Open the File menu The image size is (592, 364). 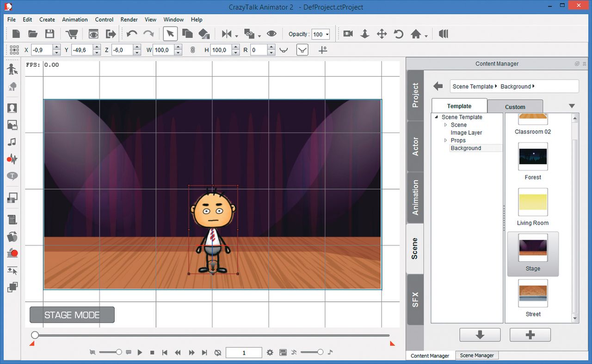point(12,19)
